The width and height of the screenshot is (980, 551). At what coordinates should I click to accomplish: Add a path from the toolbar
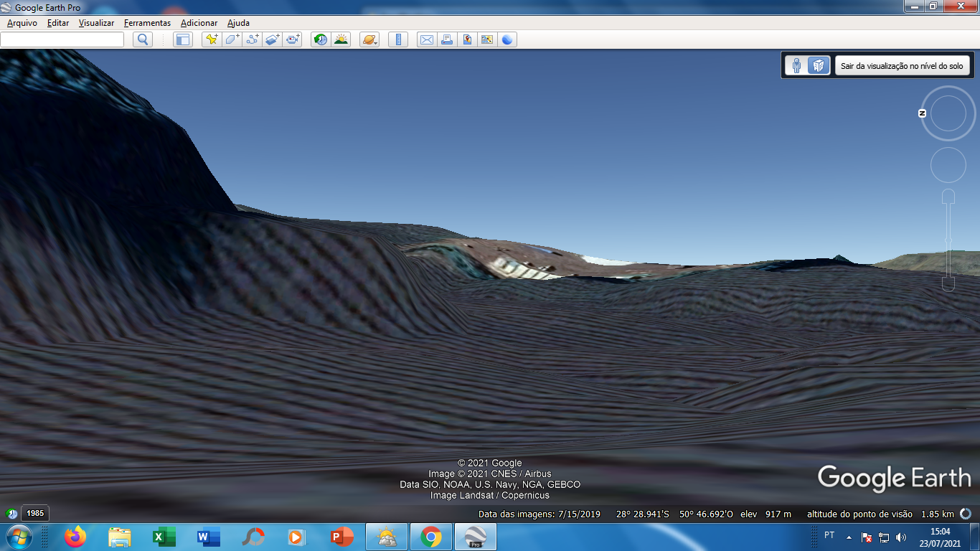tap(252, 39)
